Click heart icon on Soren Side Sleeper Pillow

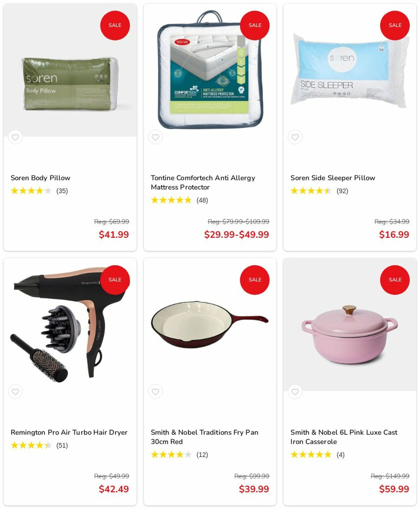(x=295, y=137)
